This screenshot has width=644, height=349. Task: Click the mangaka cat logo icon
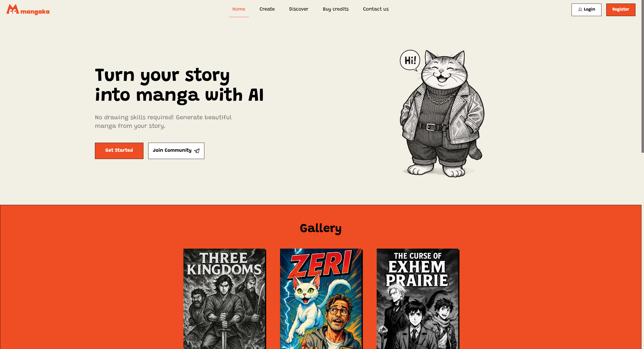[13, 9]
